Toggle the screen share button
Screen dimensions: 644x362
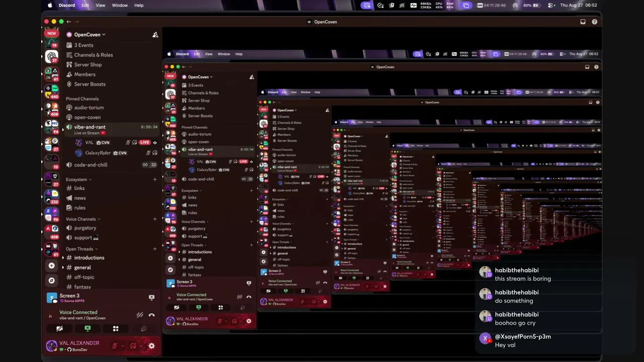[88, 329]
